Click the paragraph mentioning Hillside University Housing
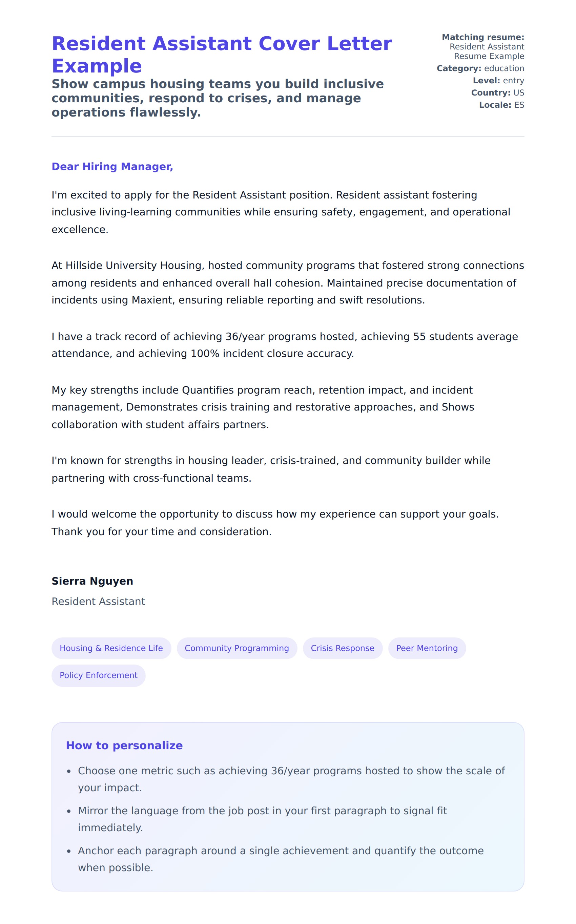The height and width of the screenshot is (924, 576). (288, 282)
